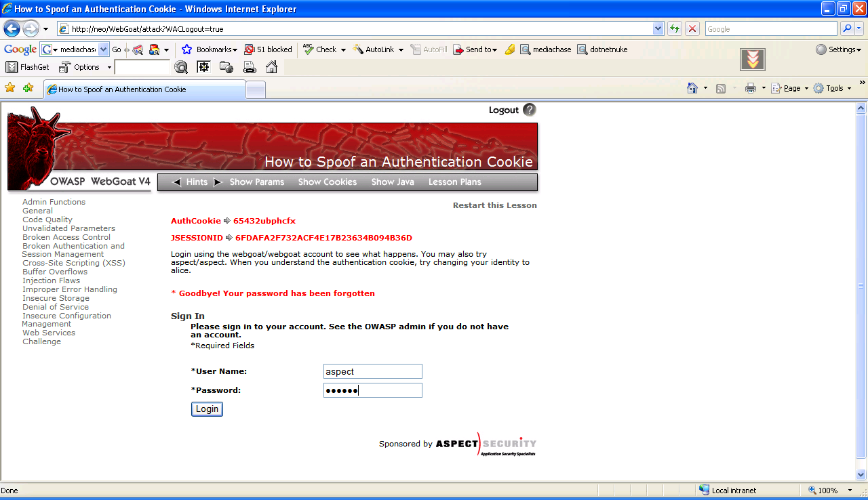Open the Bookmarks dropdown
The height and width of the screenshot is (500, 868).
coord(209,49)
